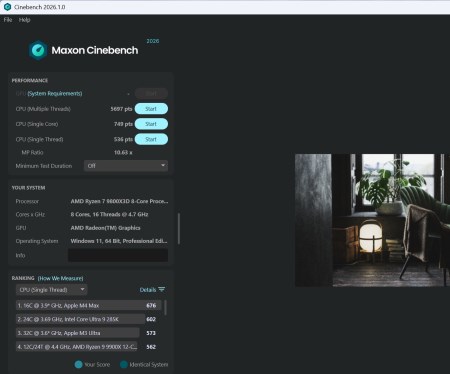Select the Intel Core Ultra 9 285K row
Screen dimensions: 450x374
coord(80,319)
